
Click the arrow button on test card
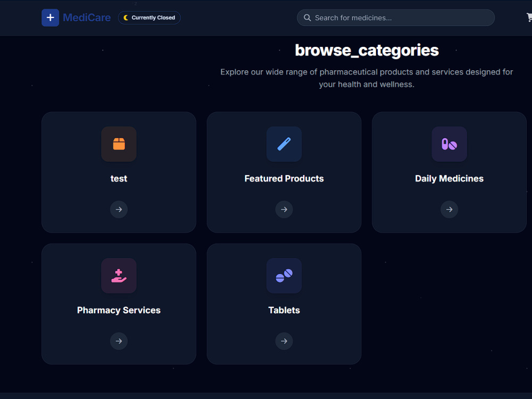pos(119,209)
